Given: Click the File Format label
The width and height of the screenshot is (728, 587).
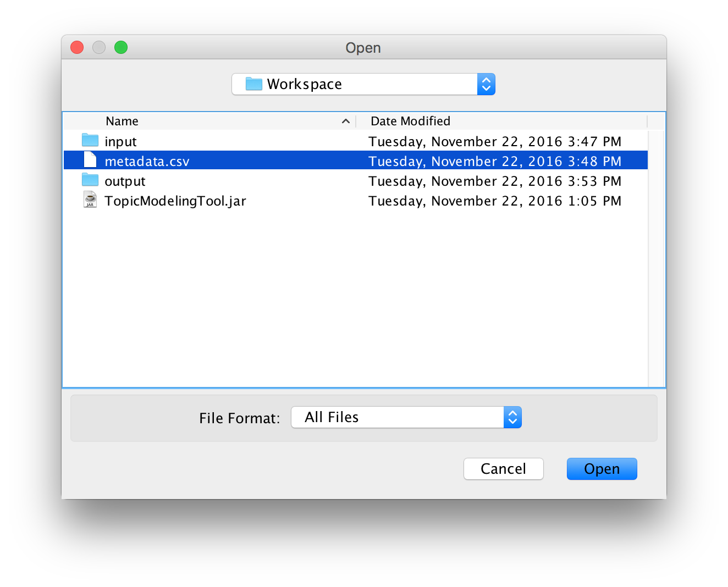Looking at the screenshot, I should [239, 418].
